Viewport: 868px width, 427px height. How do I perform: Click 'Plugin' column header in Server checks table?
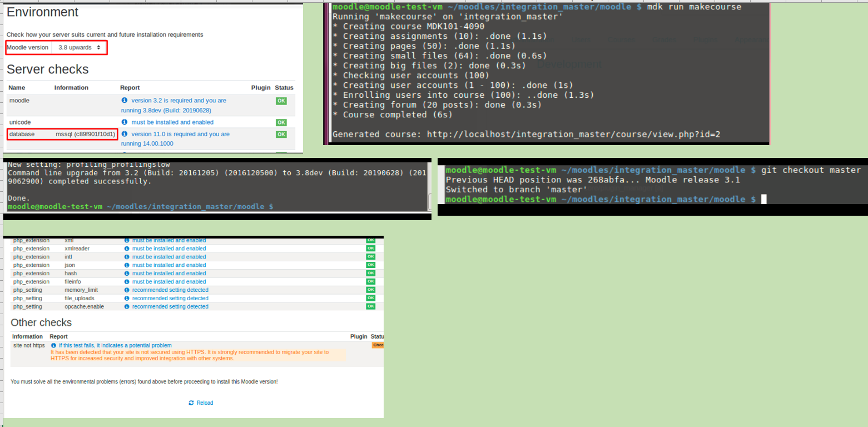(x=261, y=88)
